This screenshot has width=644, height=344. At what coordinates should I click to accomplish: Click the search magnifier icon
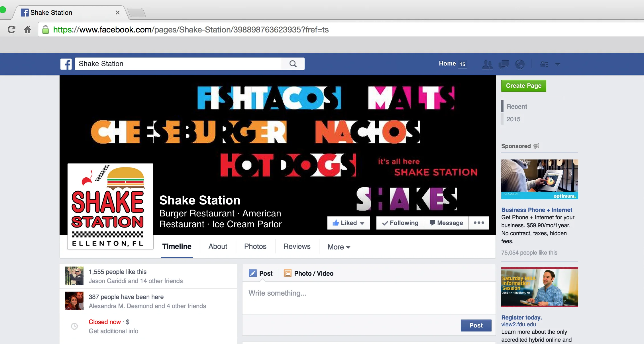pyautogui.click(x=293, y=64)
